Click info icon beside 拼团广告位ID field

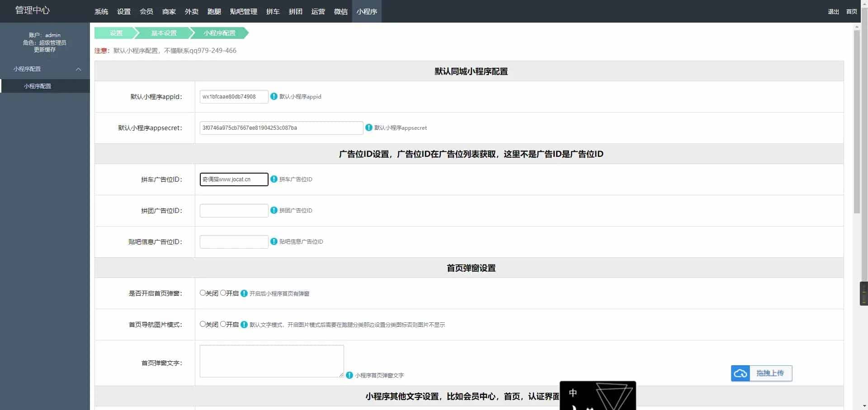pyautogui.click(x=274, y=210)
